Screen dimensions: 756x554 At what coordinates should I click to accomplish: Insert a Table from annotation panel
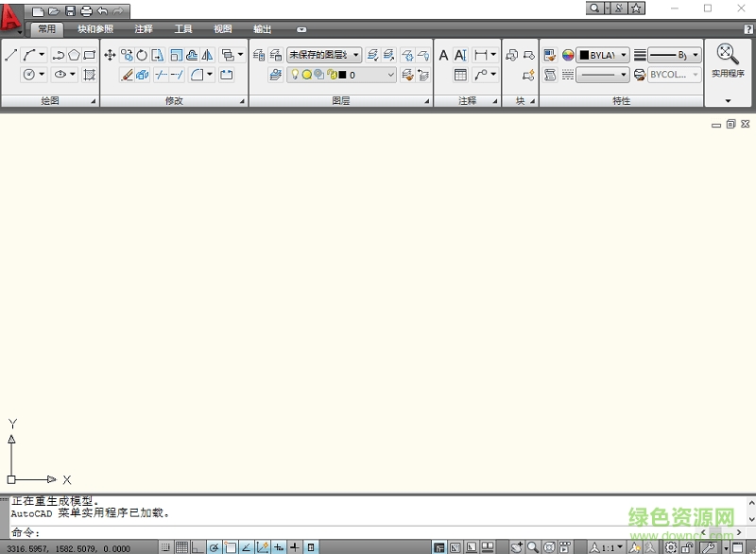460,75
